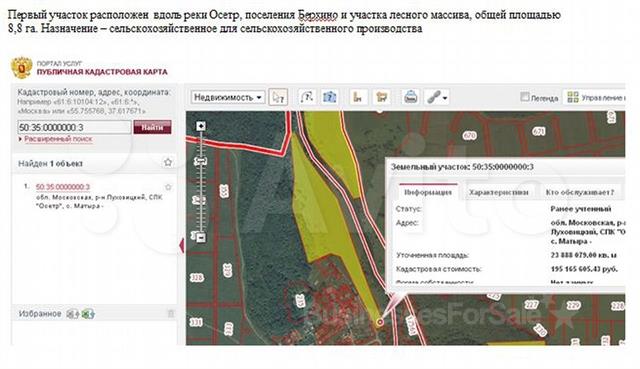This screenshot has width=640, height=369.
Task: Star the result 50:35:0000000:3
Action: pyautogui.click(x=168, y=187)
